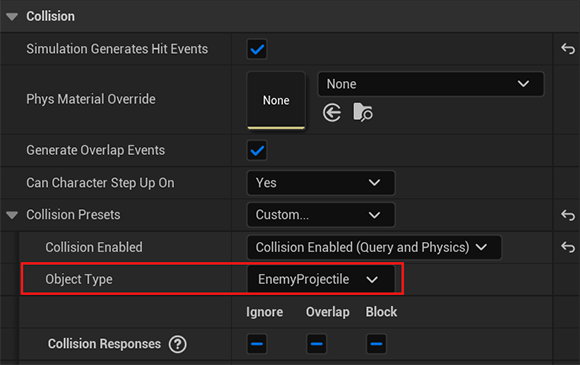Collapse the Collision section triangle
Viewport: 580px width, 365px height.
(12, 17)
